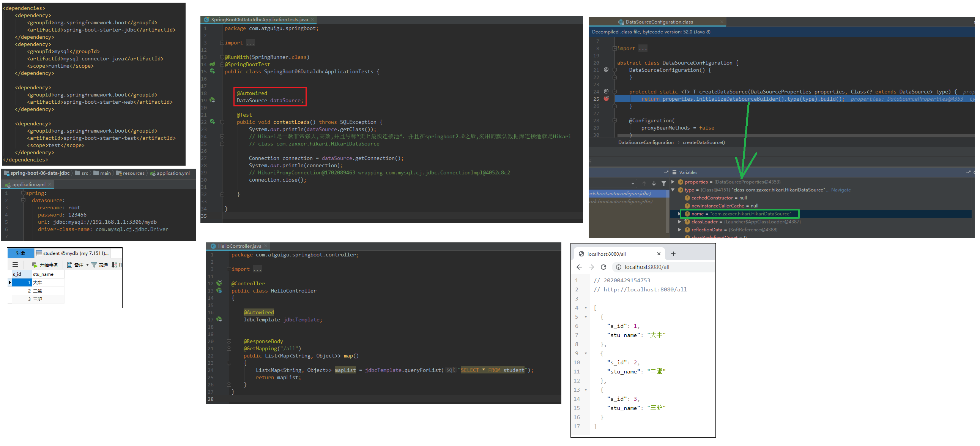This screenshot has width=980, height=446.
Task: Click 备注 memo button
Action: coord(75,265)
